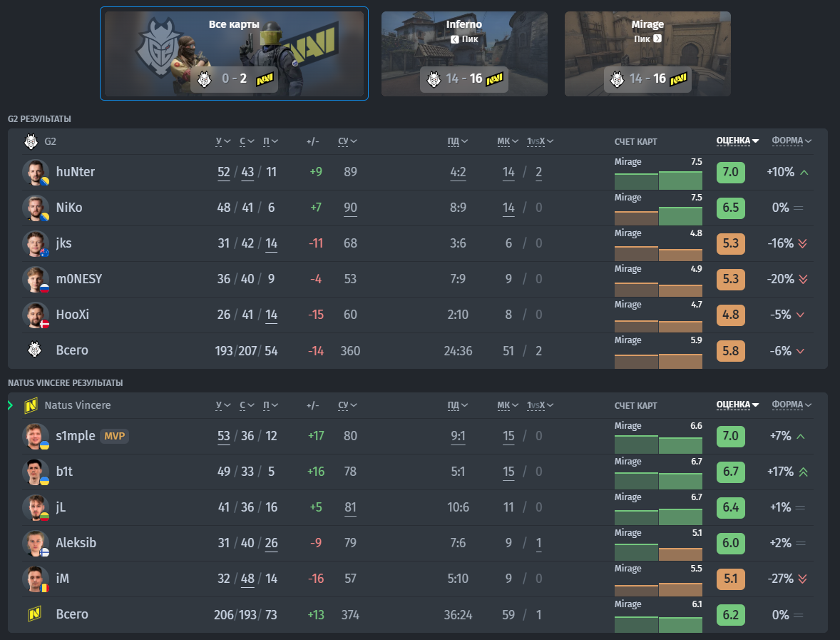The width and height of the screenshot is (840, 640).
Task: Click huNter's Mirage map score chart
Action: 658,173
